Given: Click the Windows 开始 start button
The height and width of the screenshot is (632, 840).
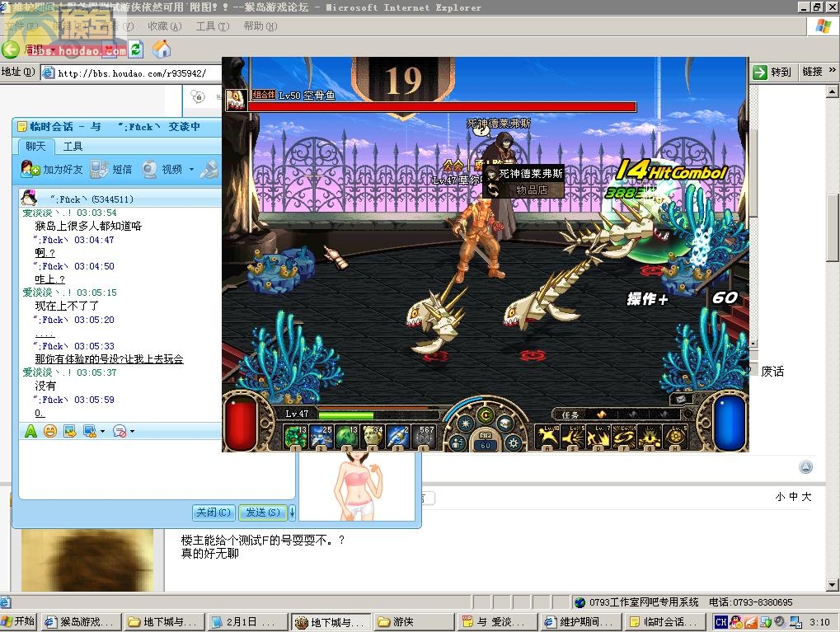Looking at the screenshot, I should coord(19,621).
